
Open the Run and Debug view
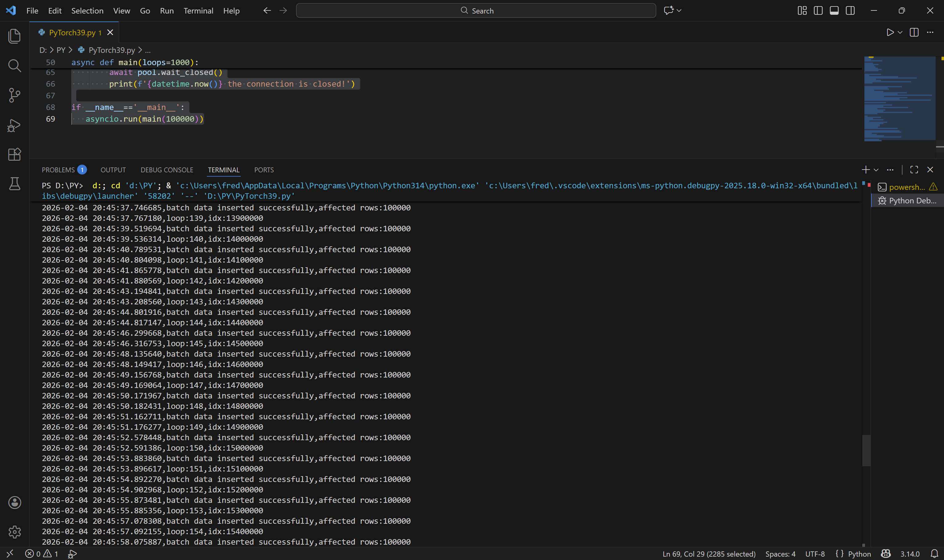click(14, 125)
